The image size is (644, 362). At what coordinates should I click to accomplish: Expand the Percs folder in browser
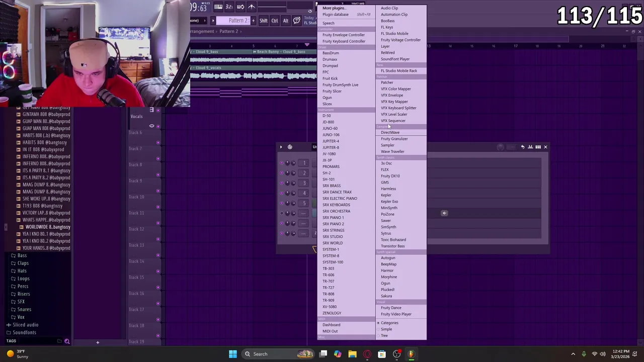coord(23,286)
